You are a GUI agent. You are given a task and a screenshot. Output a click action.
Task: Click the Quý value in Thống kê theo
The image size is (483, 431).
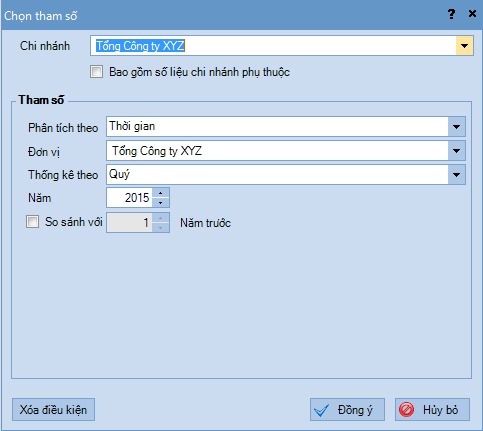(x=119, y=174)
